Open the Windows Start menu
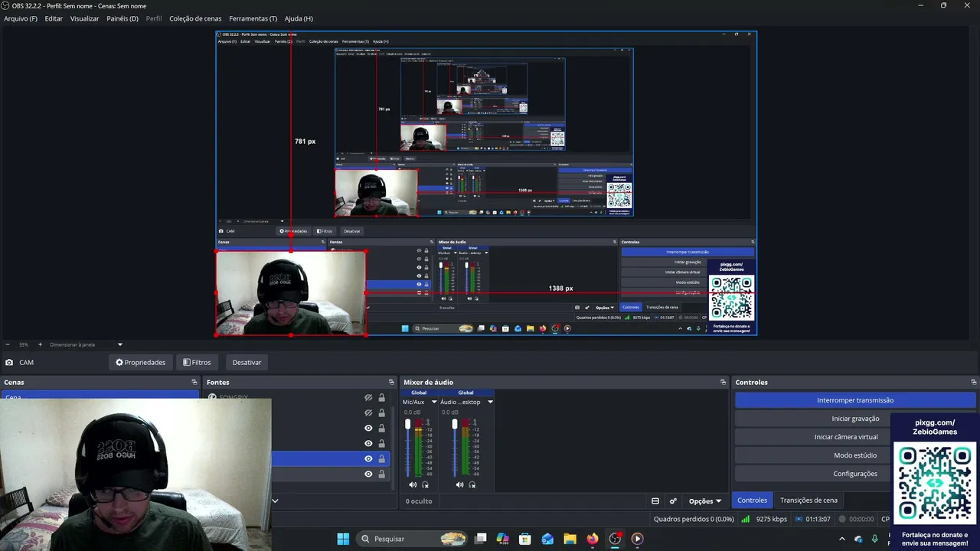This screenshot has height=551, width=980. tap(343, 539)
